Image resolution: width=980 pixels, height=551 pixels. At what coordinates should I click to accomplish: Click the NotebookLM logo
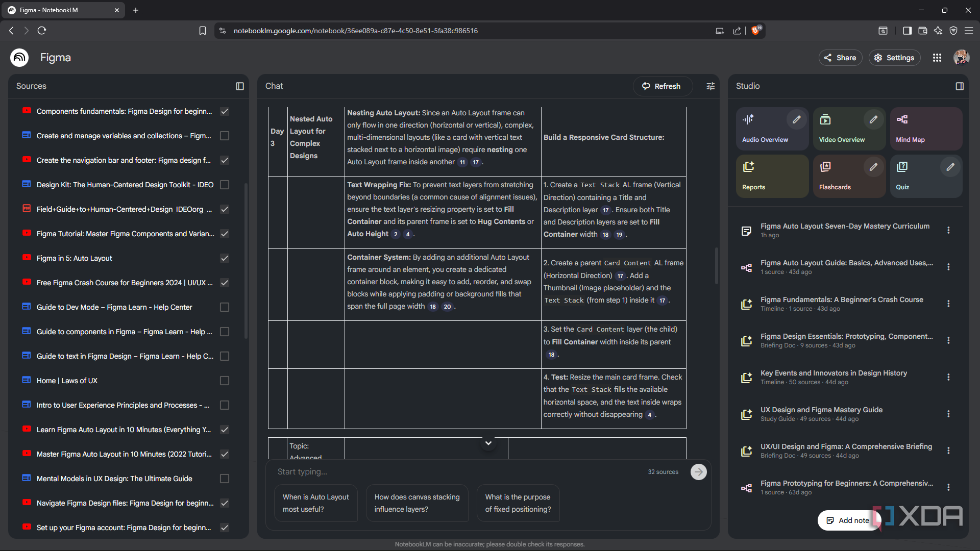tap(19, 58)
